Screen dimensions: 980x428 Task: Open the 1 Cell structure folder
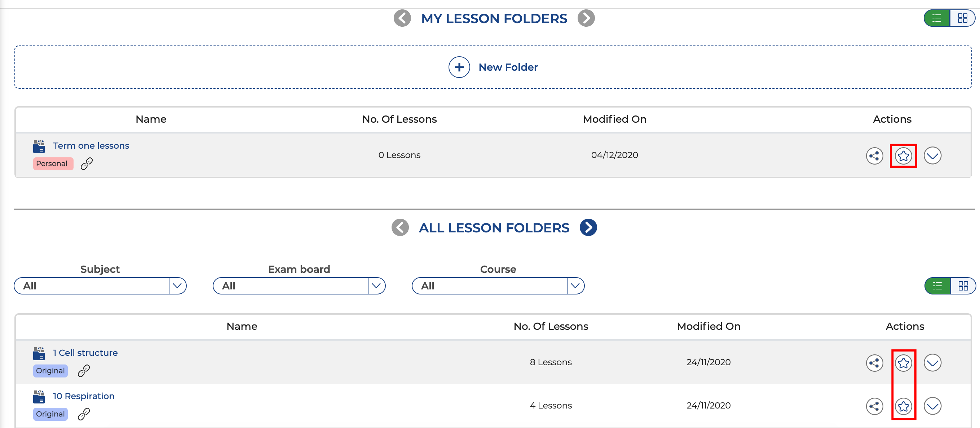pos(85,353)
